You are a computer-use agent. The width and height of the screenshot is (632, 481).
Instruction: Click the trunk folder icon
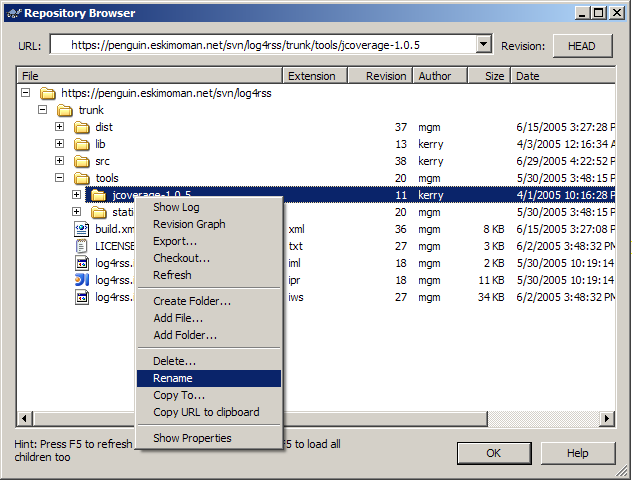coord(64,110)
